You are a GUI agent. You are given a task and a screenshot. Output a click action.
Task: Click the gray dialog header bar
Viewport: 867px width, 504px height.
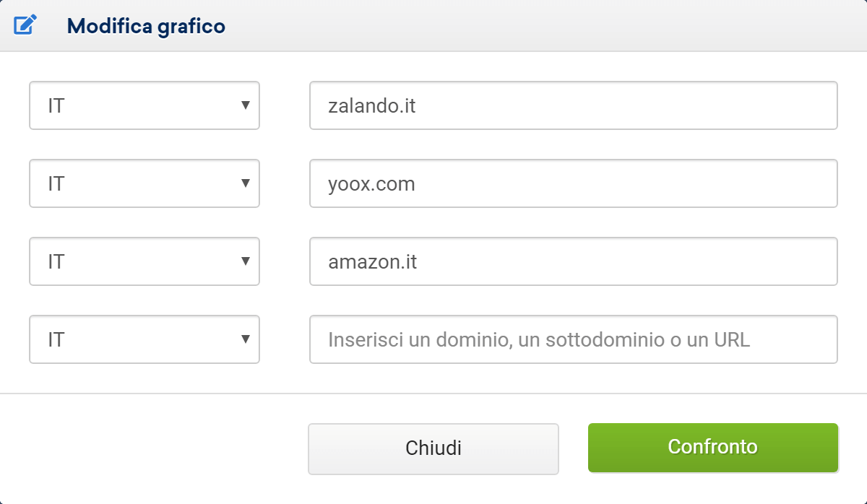coord(506,26)
